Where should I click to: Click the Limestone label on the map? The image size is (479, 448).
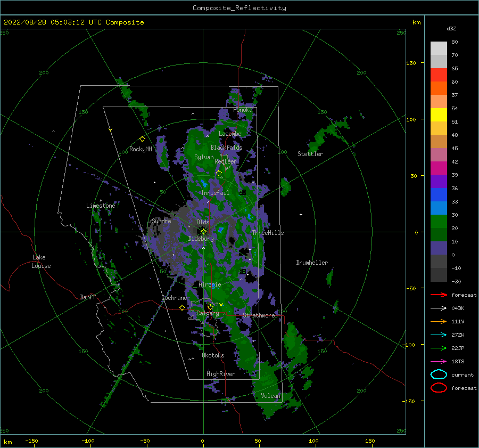[101, 206]
